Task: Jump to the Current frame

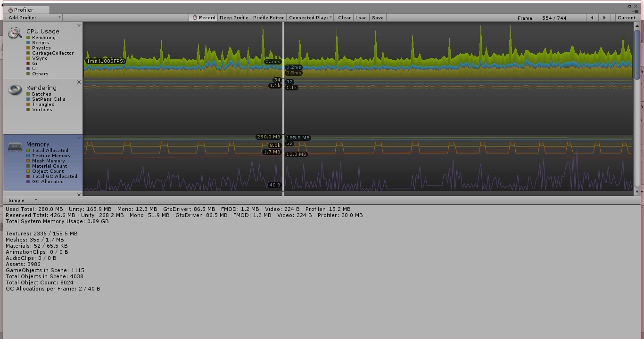Action: tap(627, 18)
